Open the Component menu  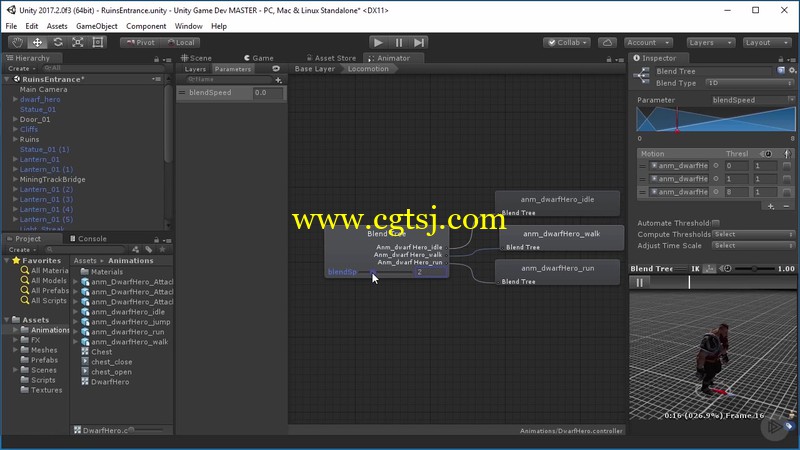[x=146, y=26]
